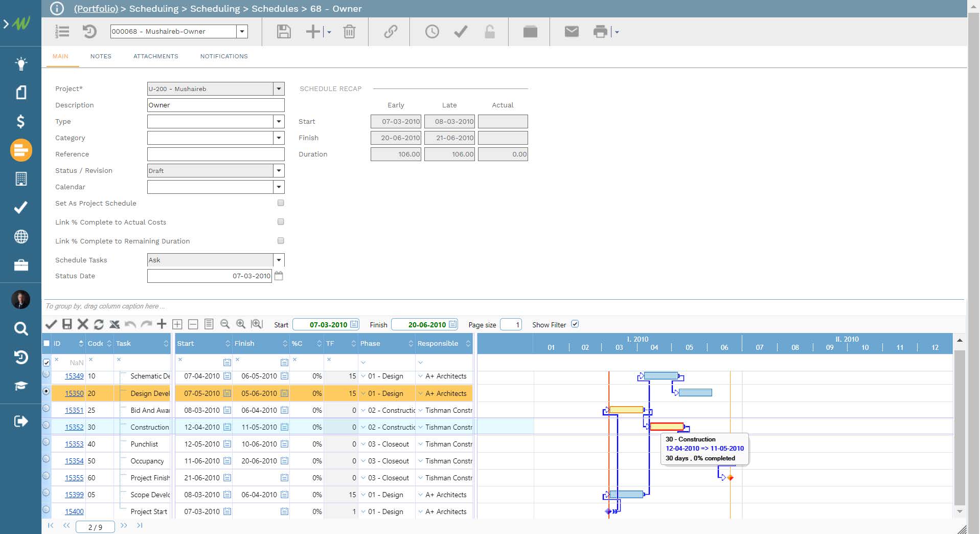Click the save disk icon in top toolbar
The width and height of the screenshot is (980, 534).
click(284, 32)
